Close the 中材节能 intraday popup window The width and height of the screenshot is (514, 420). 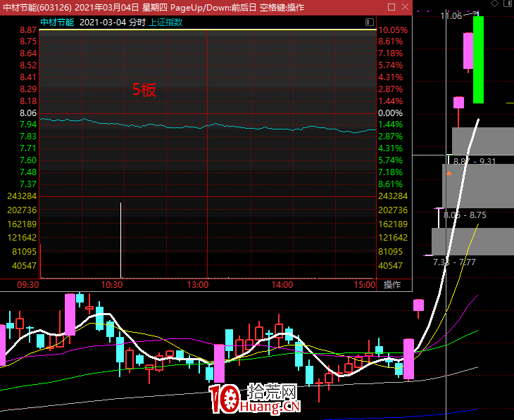(405, 7)
